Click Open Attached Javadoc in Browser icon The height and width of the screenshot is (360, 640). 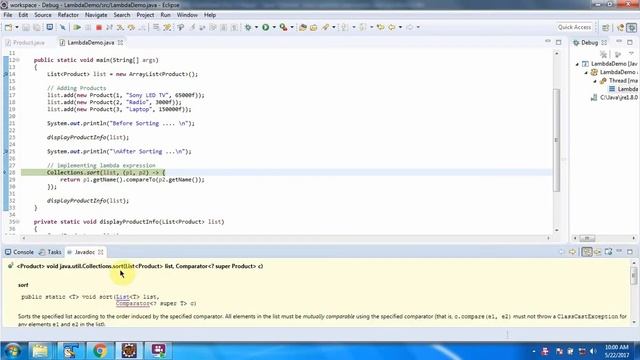click(608, 252)
